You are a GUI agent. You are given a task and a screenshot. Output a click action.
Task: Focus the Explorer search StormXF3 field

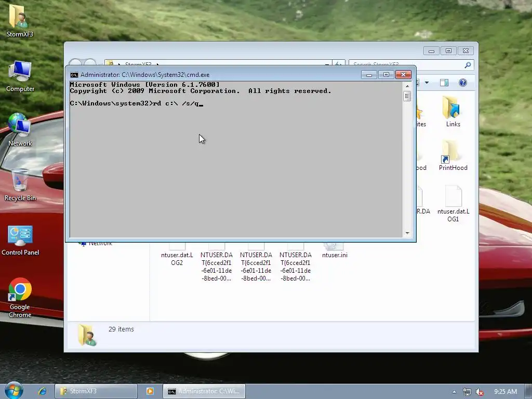click(x=407, y=64)
